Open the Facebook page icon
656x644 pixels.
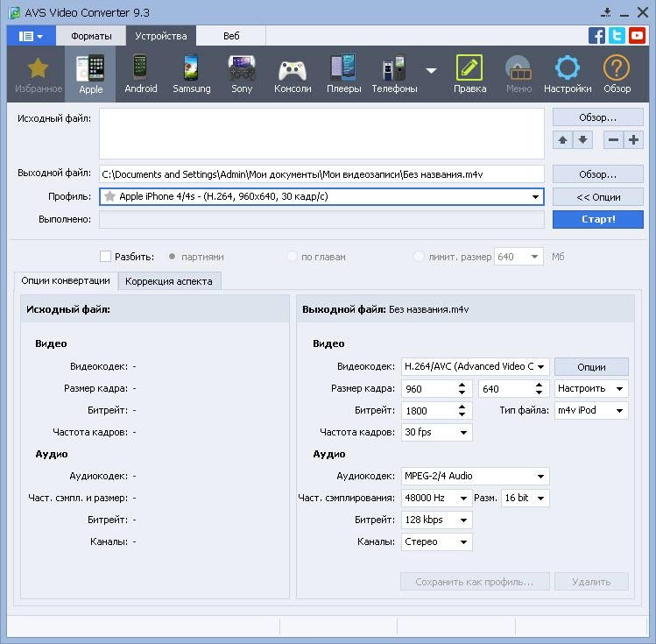coord(596,36)
